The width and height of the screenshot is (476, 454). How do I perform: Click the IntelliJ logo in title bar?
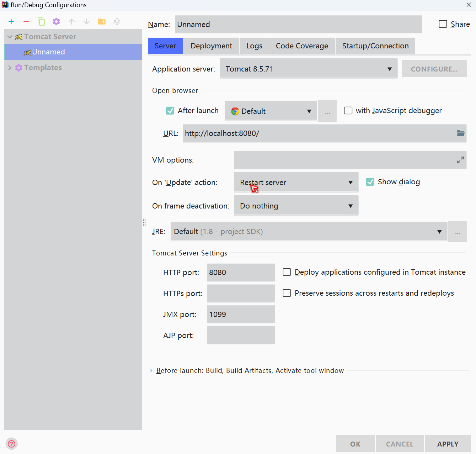(5, 5)
